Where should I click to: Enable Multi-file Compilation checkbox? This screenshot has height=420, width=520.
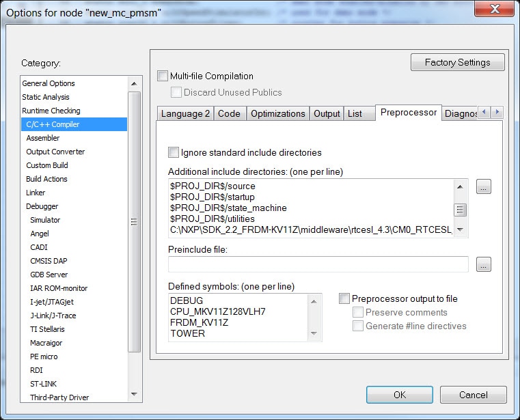tap(163, 76)
